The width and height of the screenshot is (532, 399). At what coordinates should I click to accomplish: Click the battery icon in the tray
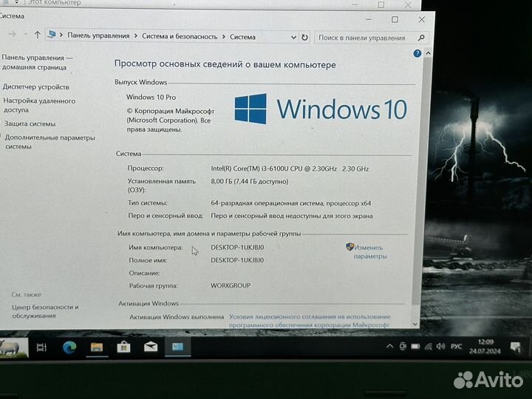tap(415, 346)
